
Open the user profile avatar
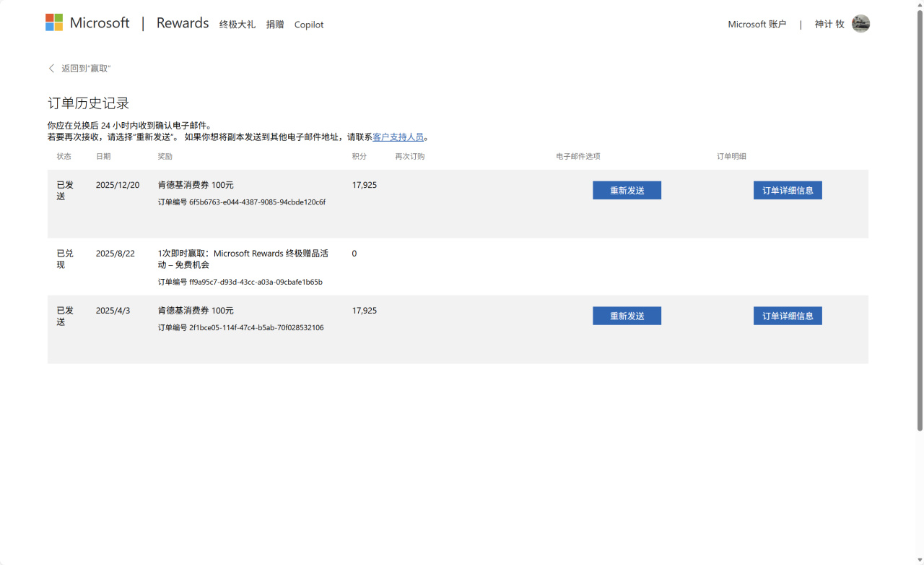(x=860, y=24)
